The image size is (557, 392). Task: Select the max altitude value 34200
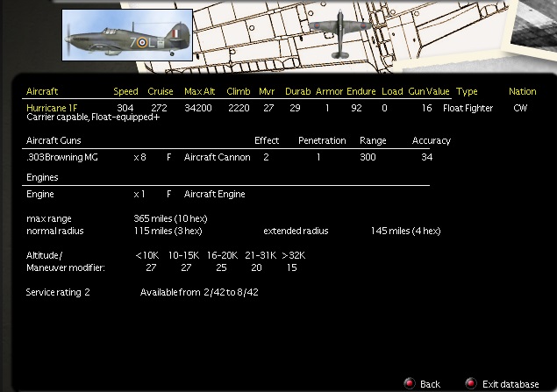pos(198,108)
